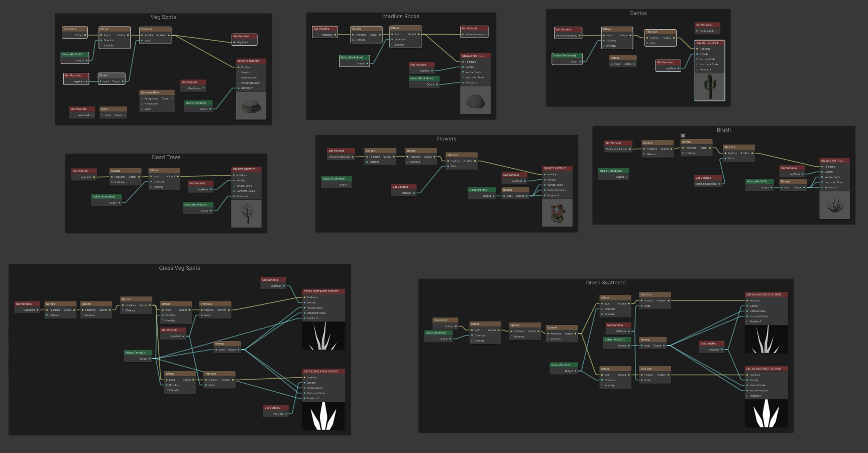Select the Remap node in Flowers group
Screen dimensions: 868x453
tap(515, 193)
